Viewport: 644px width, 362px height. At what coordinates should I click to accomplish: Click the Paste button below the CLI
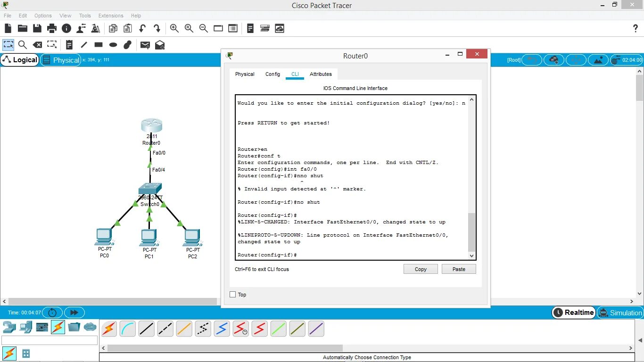tap(459, 269)
